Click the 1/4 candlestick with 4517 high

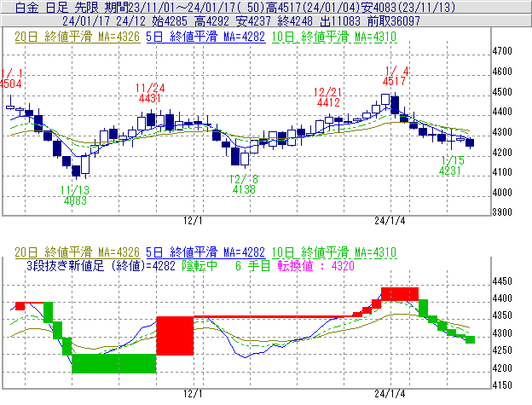click(395, 105)
